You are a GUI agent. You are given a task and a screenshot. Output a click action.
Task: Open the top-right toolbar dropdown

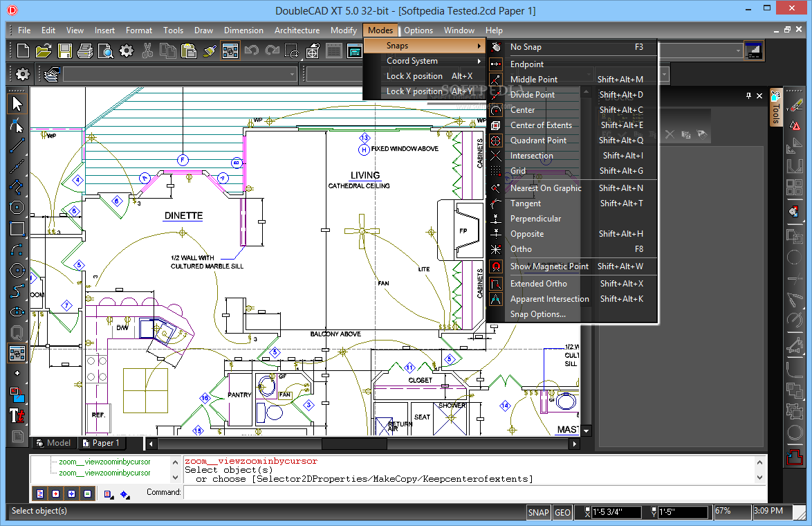(x=738, y=51)
